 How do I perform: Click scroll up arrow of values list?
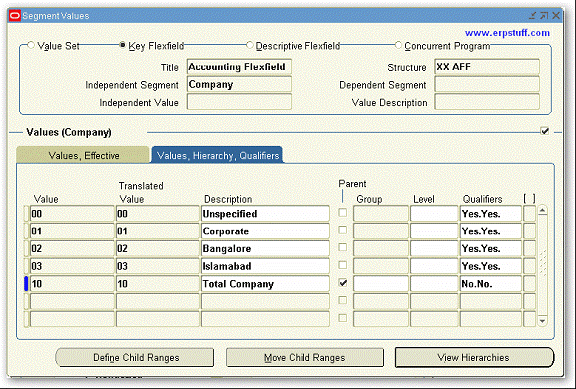[x=543, y=211]
